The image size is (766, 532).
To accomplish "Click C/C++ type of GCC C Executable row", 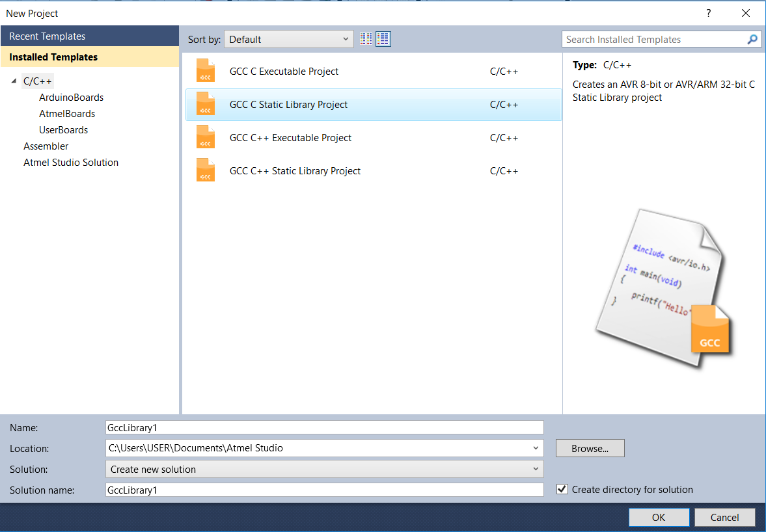I will 504,72.
